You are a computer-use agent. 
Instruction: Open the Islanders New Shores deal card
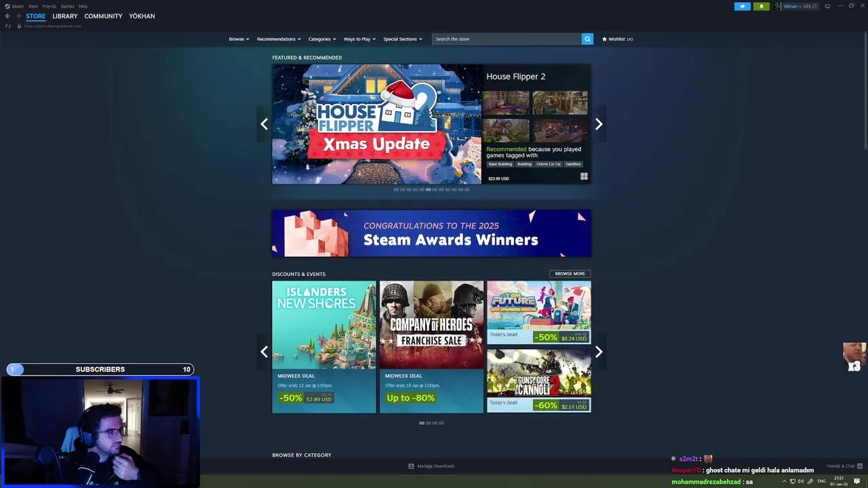coord(324,347)
